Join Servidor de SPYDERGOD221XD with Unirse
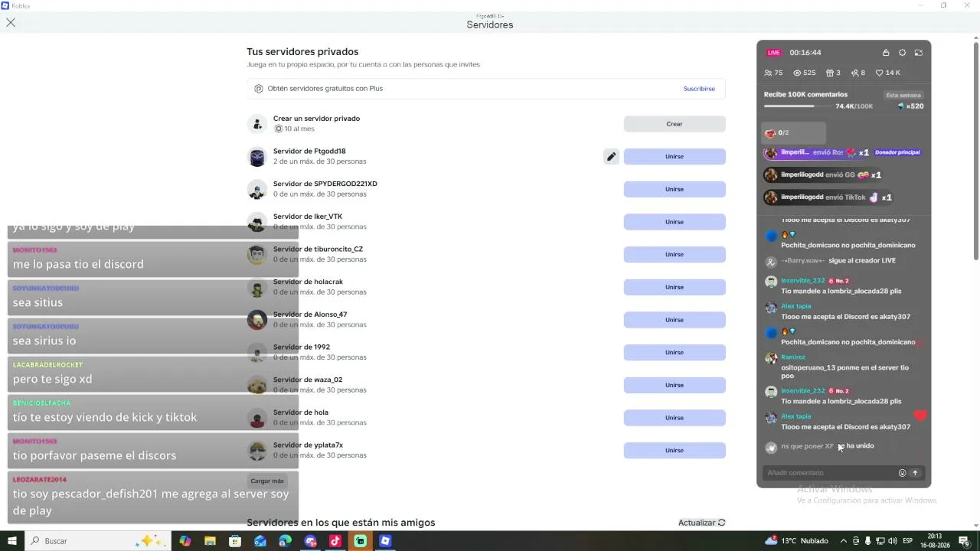The width and height of the screenshot is (980, 551). click(x=675, y=189)
